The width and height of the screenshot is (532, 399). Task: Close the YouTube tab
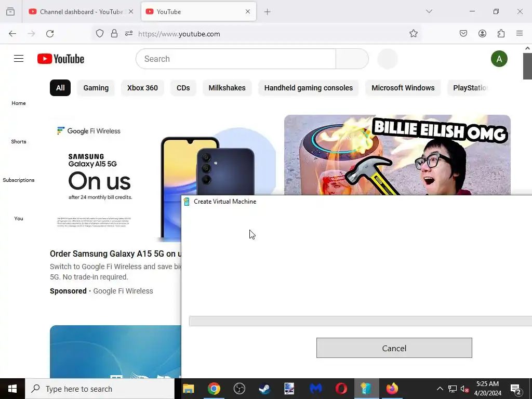click(x=248, y=11)
